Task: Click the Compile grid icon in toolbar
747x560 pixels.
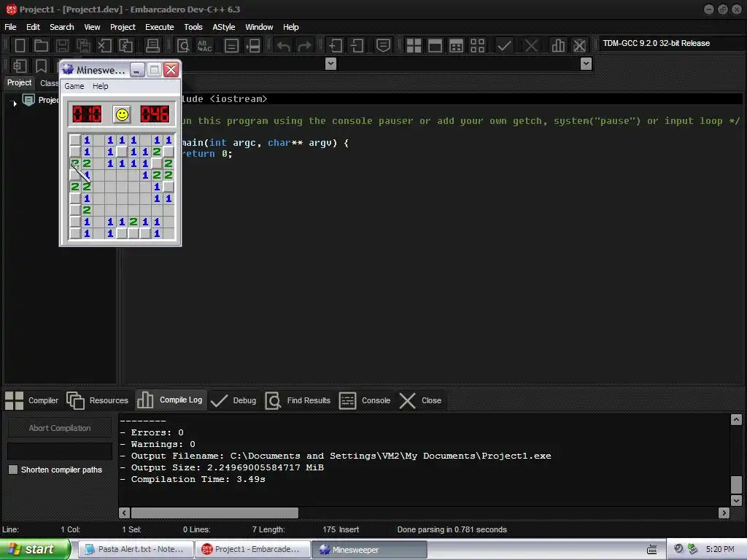Action: pos(414,46)
